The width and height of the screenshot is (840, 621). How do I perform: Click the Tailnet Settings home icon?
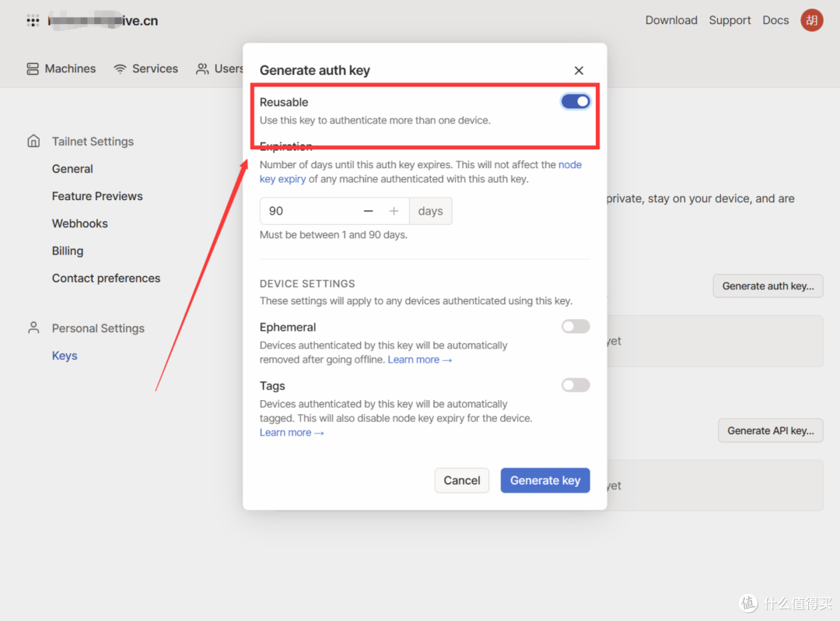33,141
